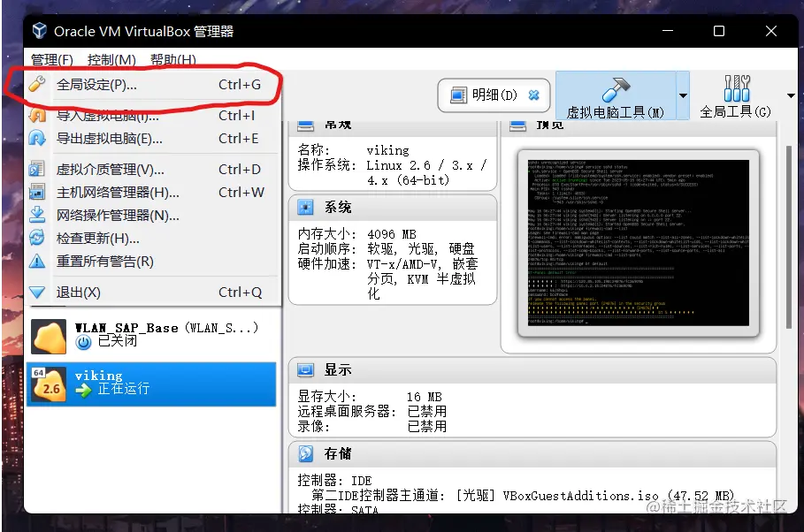Click the viking VM 2.6 OS icon
The width and height of the screenshot is (804, 532).
49,384
